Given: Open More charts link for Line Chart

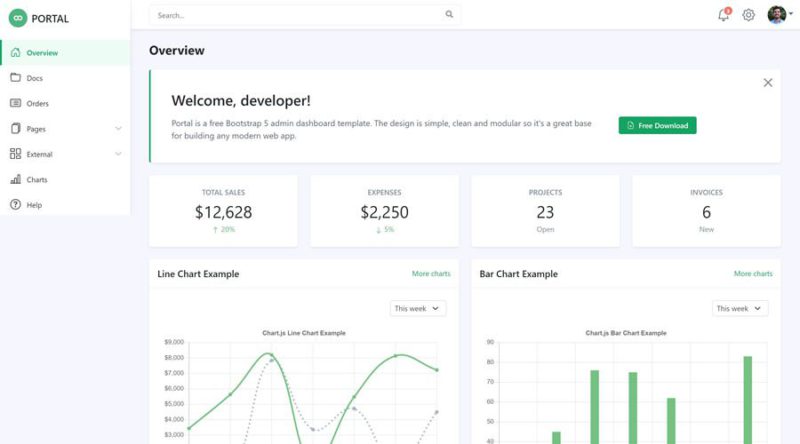Looking at the screenshot, I should (431, 273).
